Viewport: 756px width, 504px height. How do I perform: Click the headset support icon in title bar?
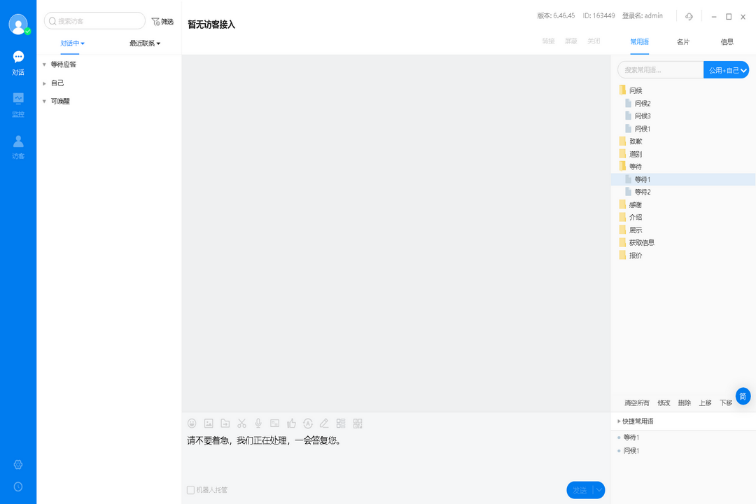(689, 16)
